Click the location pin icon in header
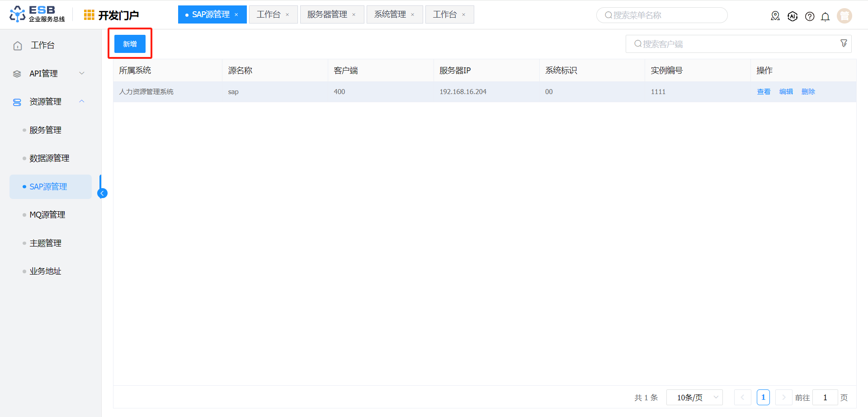Viewport: 868px width, 417px height. pyautogui.click(x=775, y=16)
